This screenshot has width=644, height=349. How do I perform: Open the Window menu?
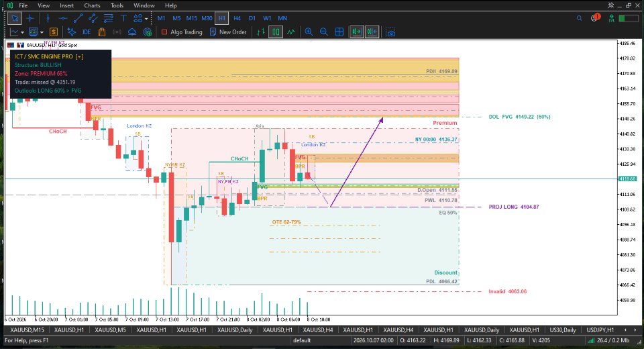coord(144,5)
